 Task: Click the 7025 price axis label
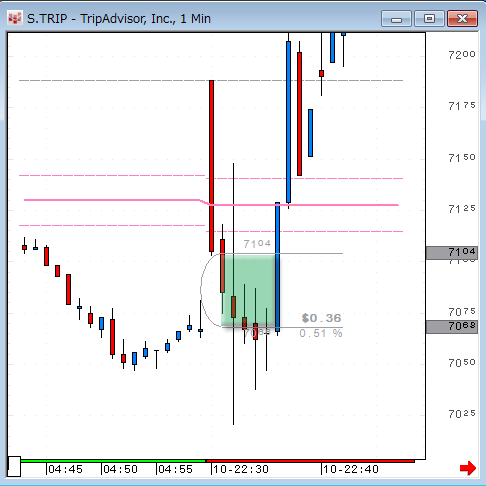pyautogui.click(x=462, y=414)
